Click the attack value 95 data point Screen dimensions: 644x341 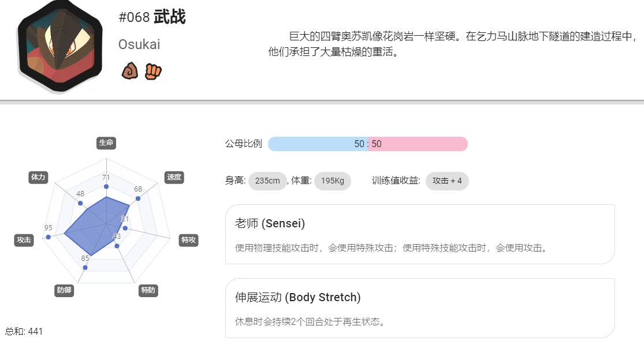pyautogui.click(x=49, y=237)
